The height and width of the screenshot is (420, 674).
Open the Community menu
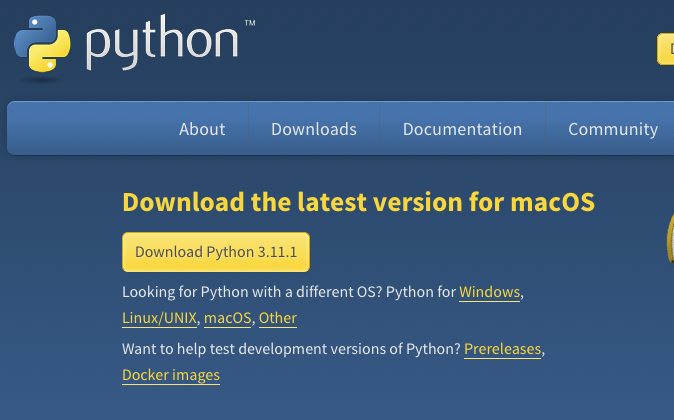coord(613,129)
